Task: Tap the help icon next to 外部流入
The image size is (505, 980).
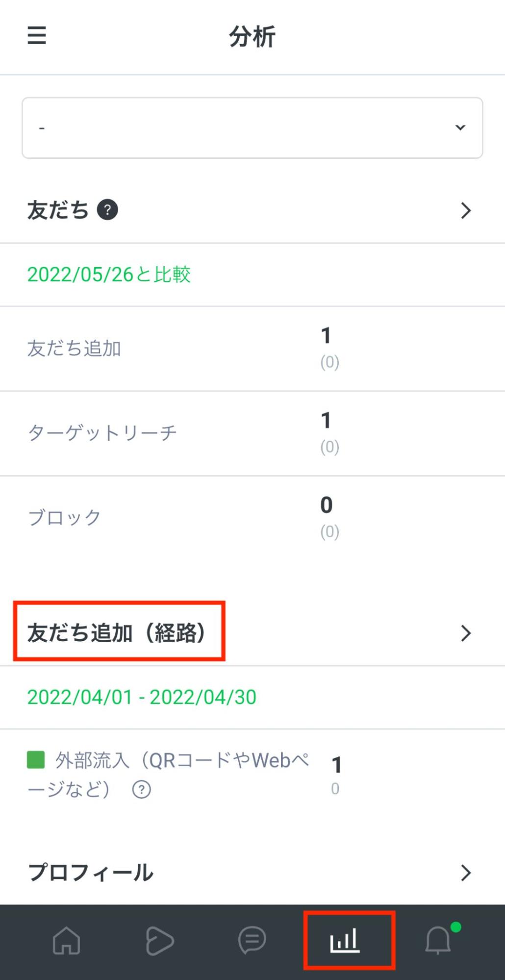Action: click(142, 788)
